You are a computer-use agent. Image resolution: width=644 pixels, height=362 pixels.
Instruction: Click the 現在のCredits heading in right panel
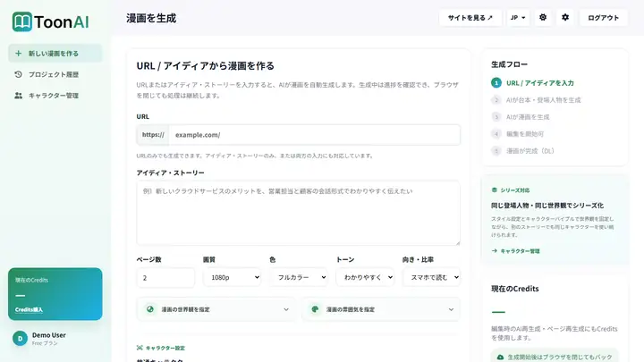point(515,289)
